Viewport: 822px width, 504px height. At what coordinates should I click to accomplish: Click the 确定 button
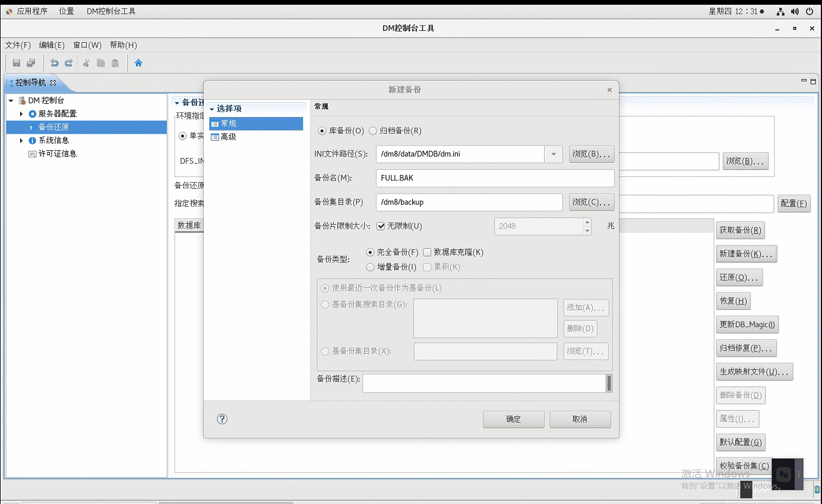click(x=513, y=419)
